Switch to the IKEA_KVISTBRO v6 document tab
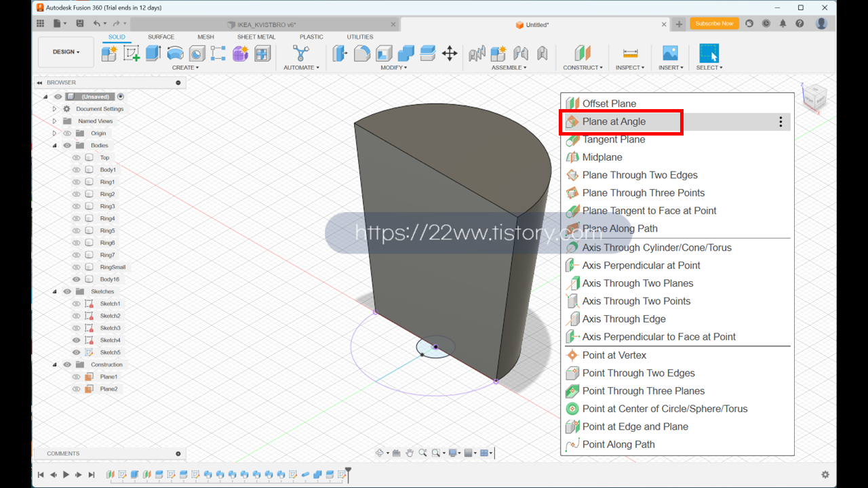The height and width of the screenshot is (488, 868). click(266, 24)
